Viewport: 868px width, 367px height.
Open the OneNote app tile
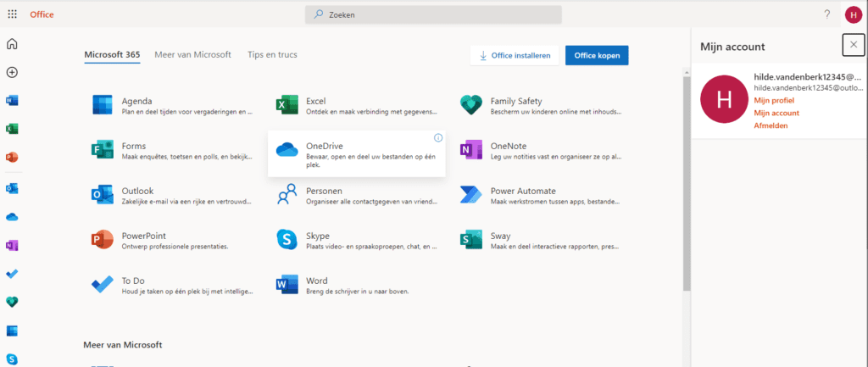[541, 150]
